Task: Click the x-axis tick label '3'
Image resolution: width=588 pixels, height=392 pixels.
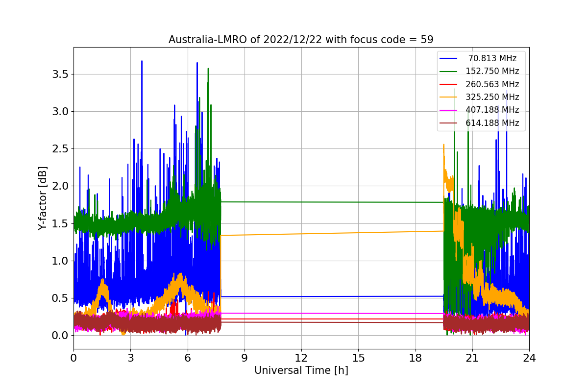Action: click(x=130, y=358)
